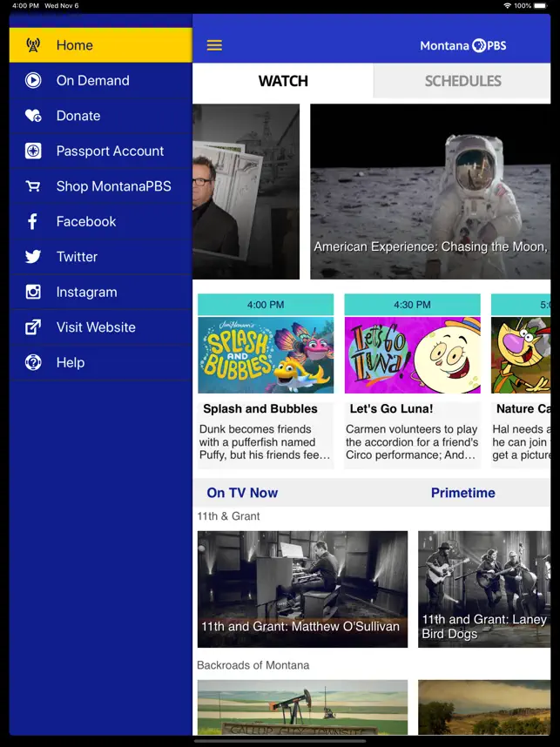Open the Backroads of Montana oil pump thumbnail
The height and width of the screenshot is (747, 560).
(x=302, y=708)
